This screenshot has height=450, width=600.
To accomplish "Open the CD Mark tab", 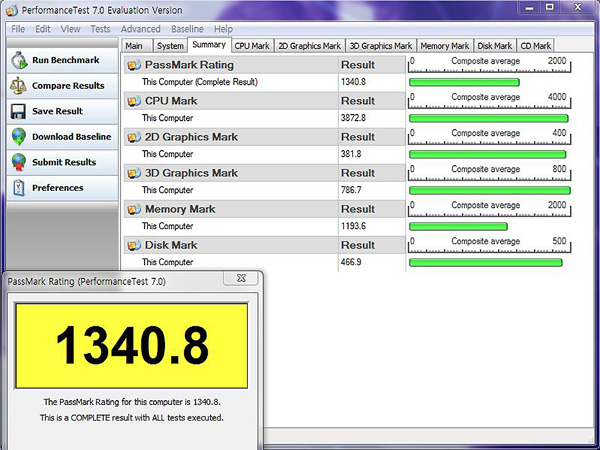I will 535,46.
